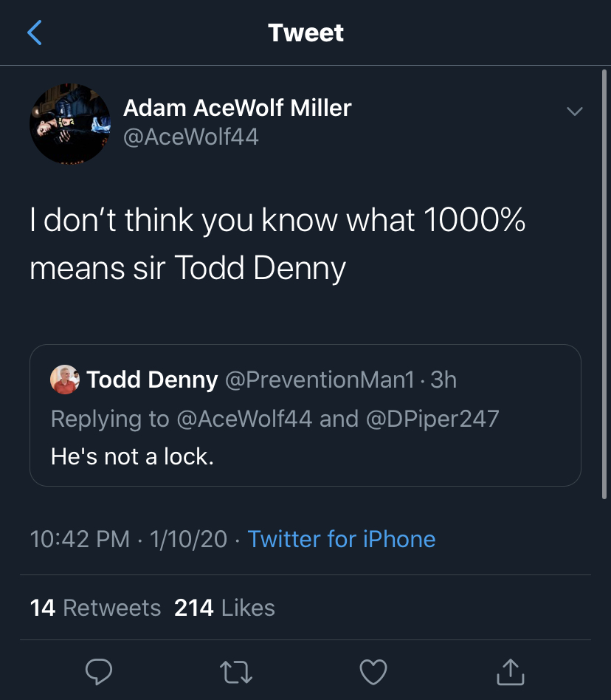Open Adam AceWolf Miller's profile picture
Viewport: 611px width, 700px height.
[x=69, y=123]
